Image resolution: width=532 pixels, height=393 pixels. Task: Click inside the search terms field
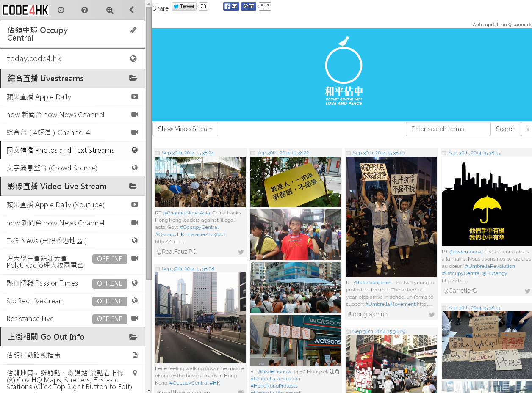click(x=448, y=129)
